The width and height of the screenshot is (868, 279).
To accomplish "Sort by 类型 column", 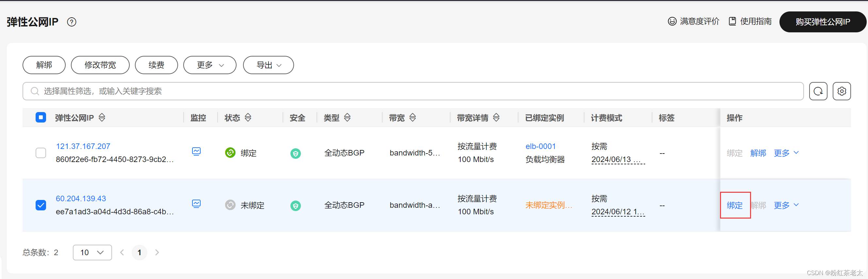I will click(347, 118).
